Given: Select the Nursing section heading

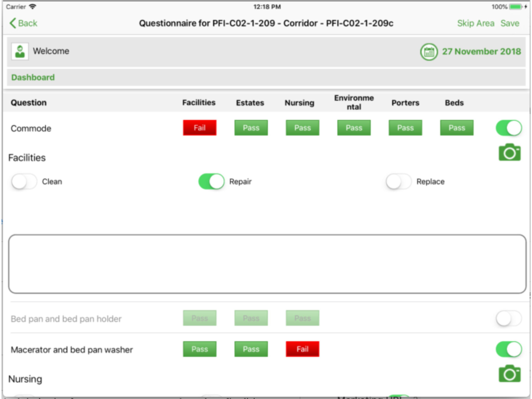Looking at the screenshot, I should point(25,379).
